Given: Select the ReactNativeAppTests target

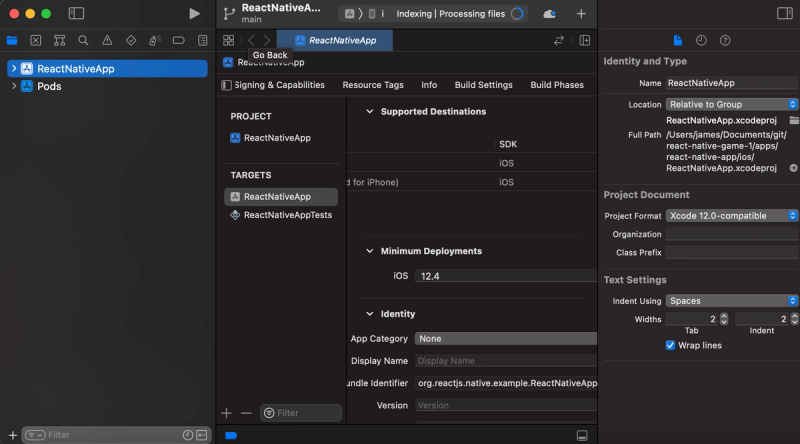Looking at the screenshot, I should click(287, 214).
